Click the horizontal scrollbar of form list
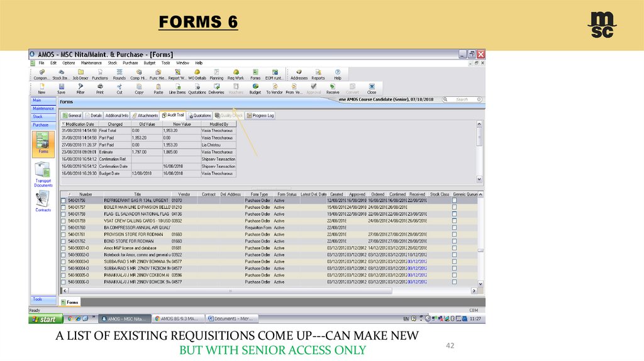The height and width of the screenshot is (361, 644). (x=230, y=291)
